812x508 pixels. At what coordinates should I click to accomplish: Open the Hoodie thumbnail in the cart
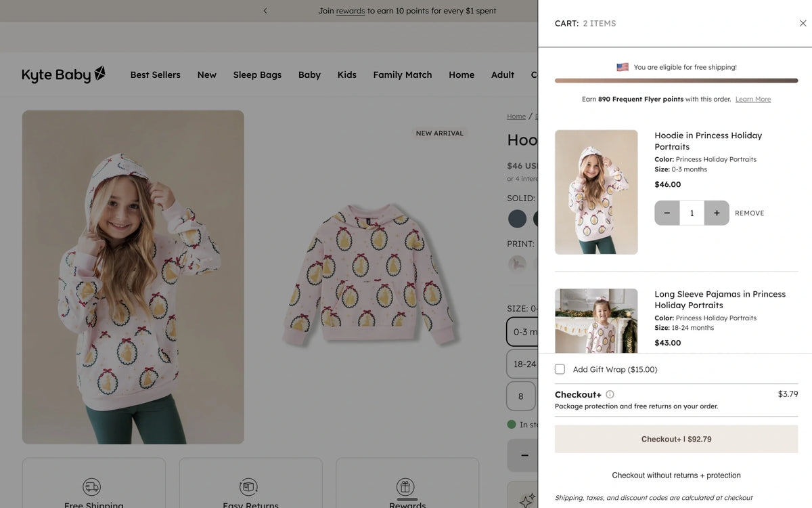(x=596, y=192)
